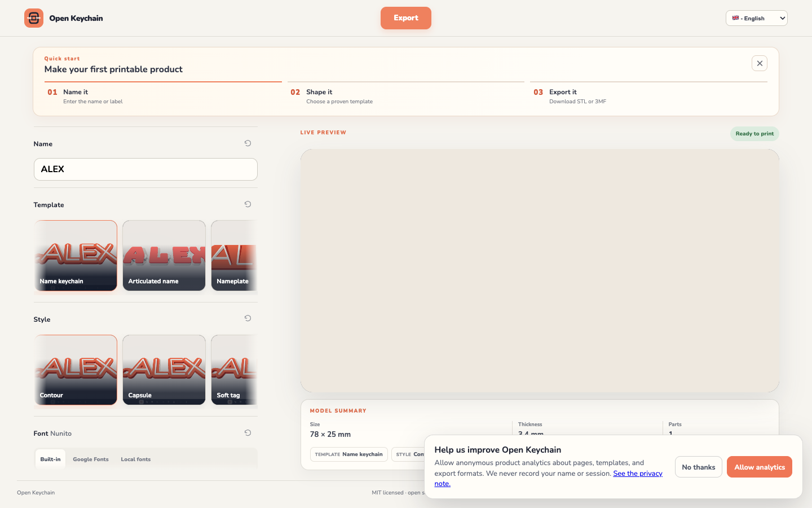Pick the Capsule style

tap(164, 370)
